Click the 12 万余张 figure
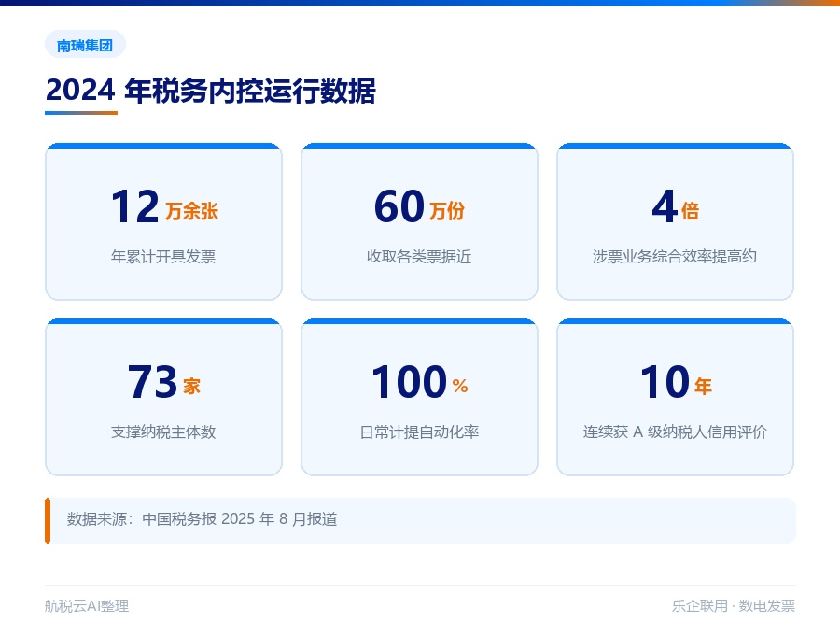840x637 pixels. [164, 207]
